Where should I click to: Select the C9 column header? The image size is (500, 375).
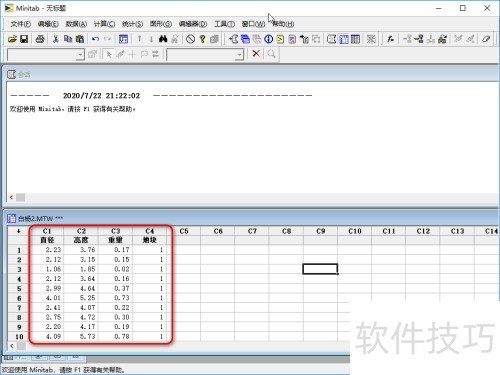(x=321, y=231)
